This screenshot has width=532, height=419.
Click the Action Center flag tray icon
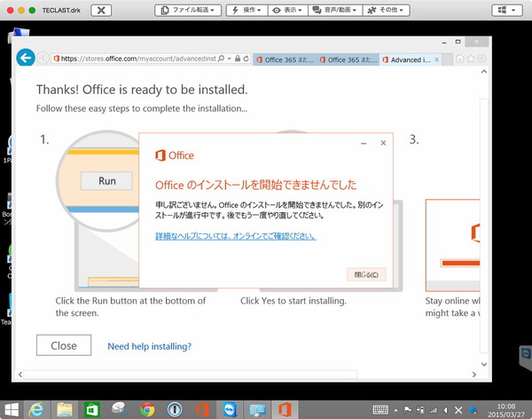coord(408,410)
